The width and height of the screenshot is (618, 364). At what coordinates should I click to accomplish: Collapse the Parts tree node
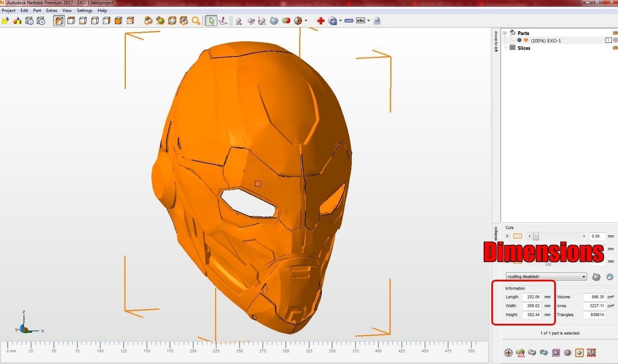[505, 33]
